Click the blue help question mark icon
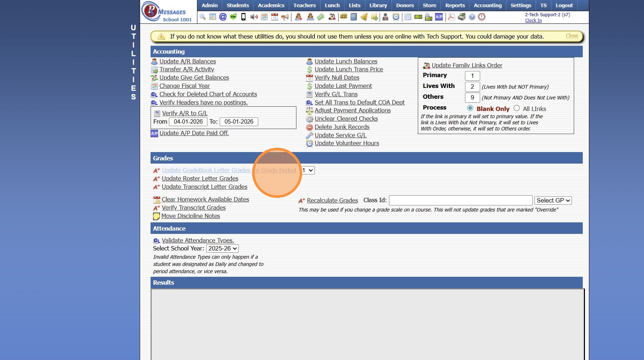This screenshot has width=644, height=360. tap(472, 17)
